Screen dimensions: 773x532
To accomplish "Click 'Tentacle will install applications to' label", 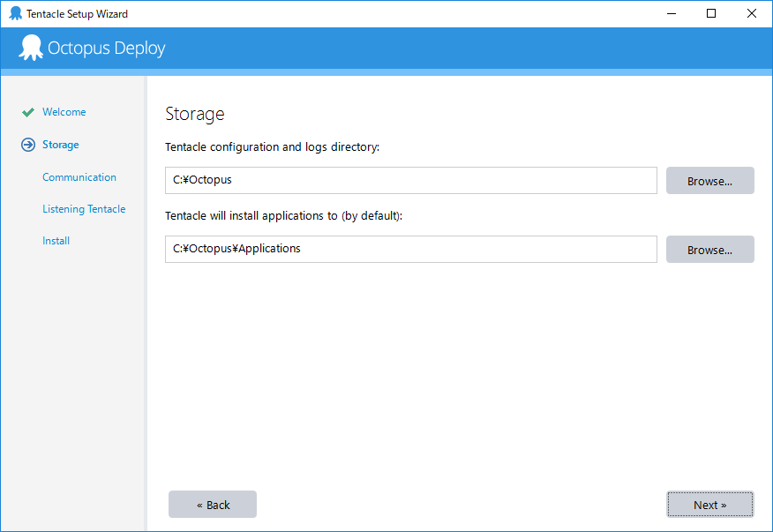I will [283, 216].
